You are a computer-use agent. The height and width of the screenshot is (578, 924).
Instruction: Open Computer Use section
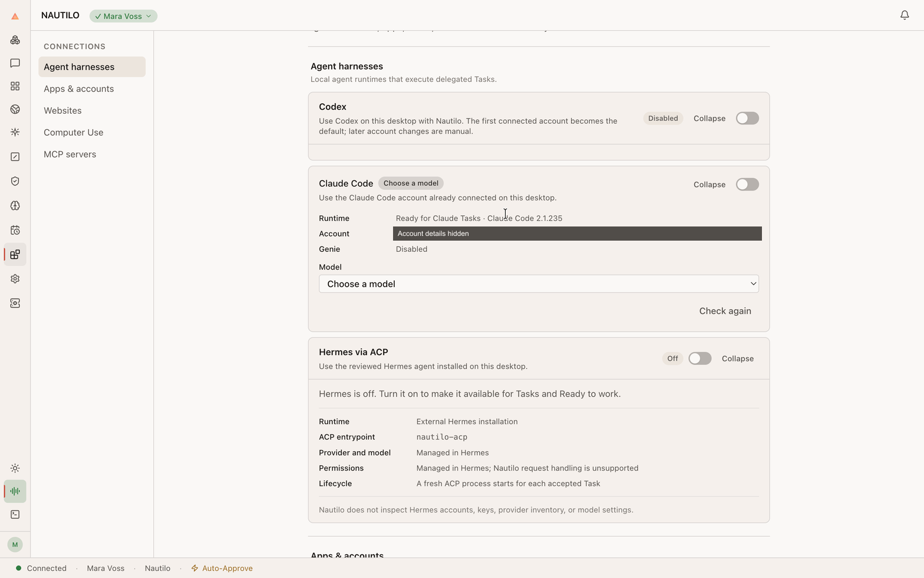92,132
